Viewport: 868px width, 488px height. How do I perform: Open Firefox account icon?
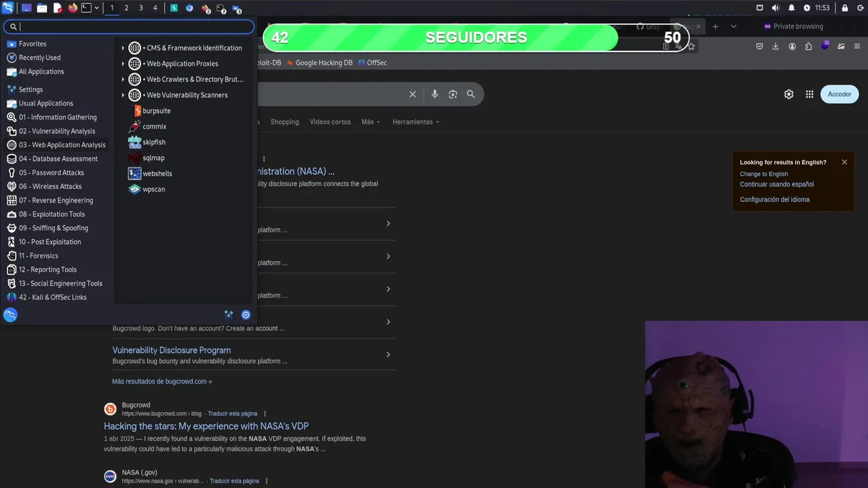tap(792, 46)
